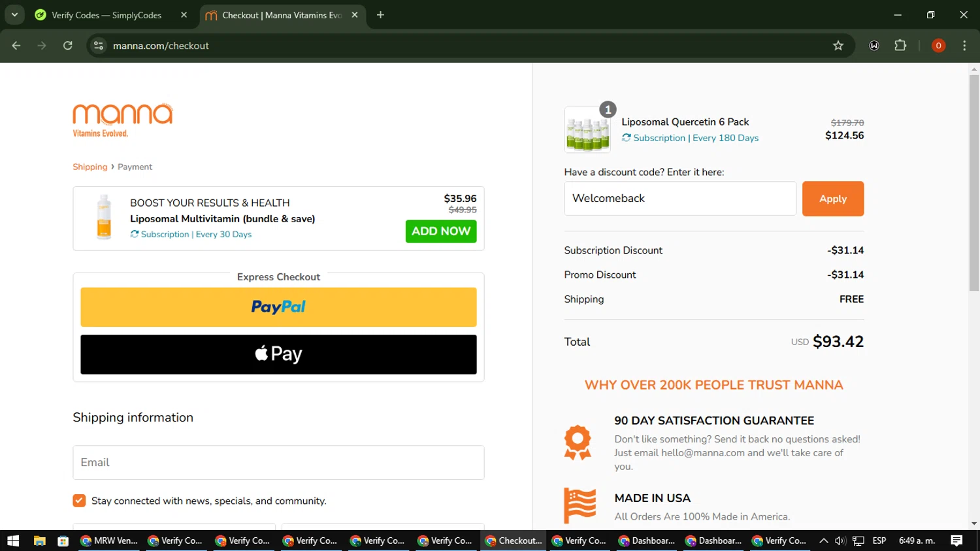Click the Shipping FREE value
The height and width of the screenshot is (551, 980).
tap(852, 299)
